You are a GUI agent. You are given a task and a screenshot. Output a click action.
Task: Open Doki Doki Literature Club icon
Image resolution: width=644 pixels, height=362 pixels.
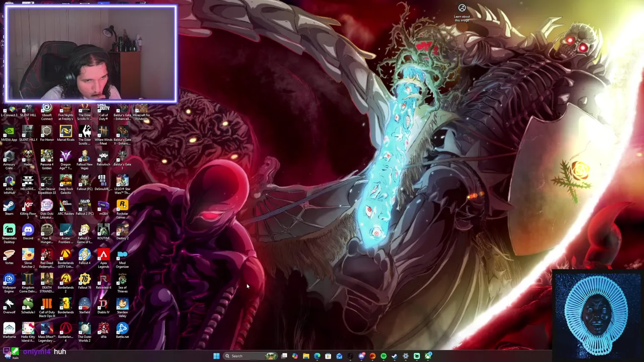[47, 209]
